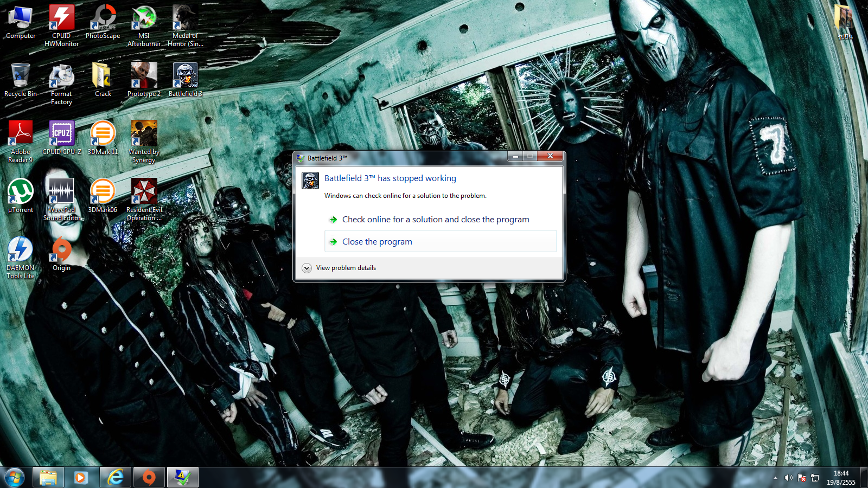The height and width of the screenshot is (488, 868).
Task: Select the WavePad Sound Editor shortcut
Action: 61,200
